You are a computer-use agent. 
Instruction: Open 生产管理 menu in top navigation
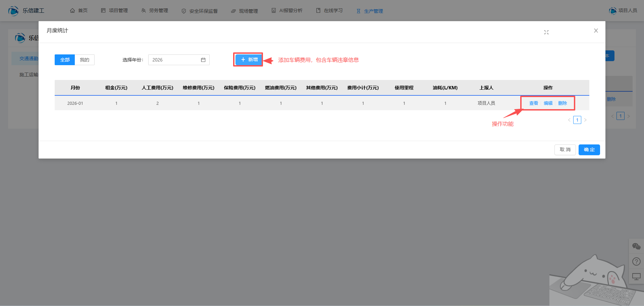(370, 11)
